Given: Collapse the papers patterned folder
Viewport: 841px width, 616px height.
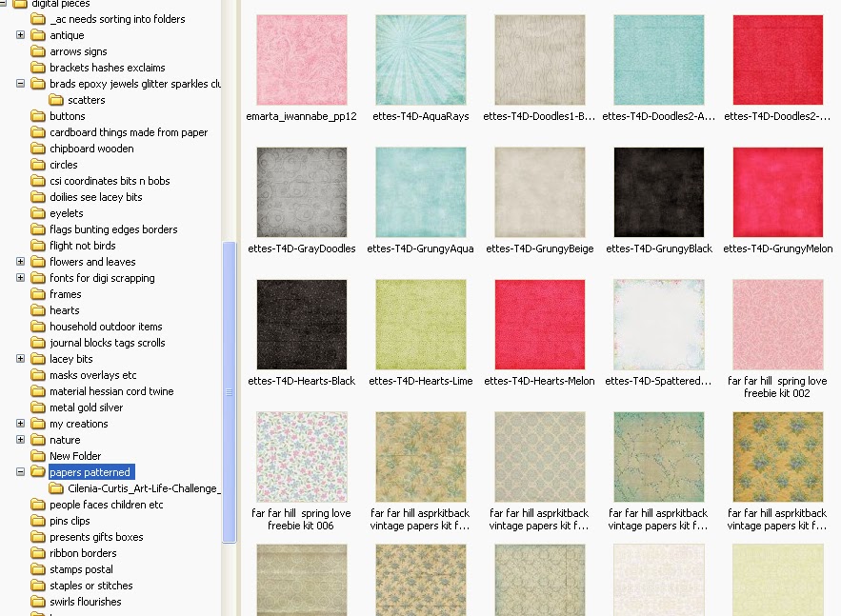Looking at the screenshot, I should (20, 472).
